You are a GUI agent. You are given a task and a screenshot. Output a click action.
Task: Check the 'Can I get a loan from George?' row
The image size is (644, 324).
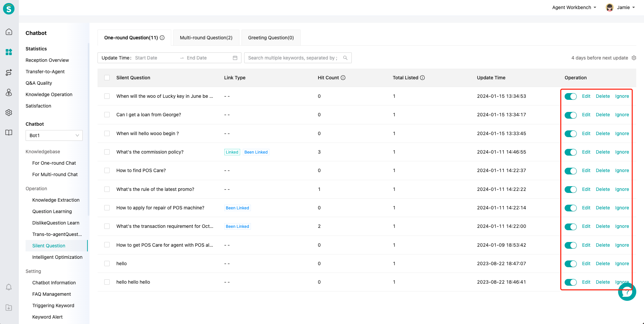click(x=107, y=115)
